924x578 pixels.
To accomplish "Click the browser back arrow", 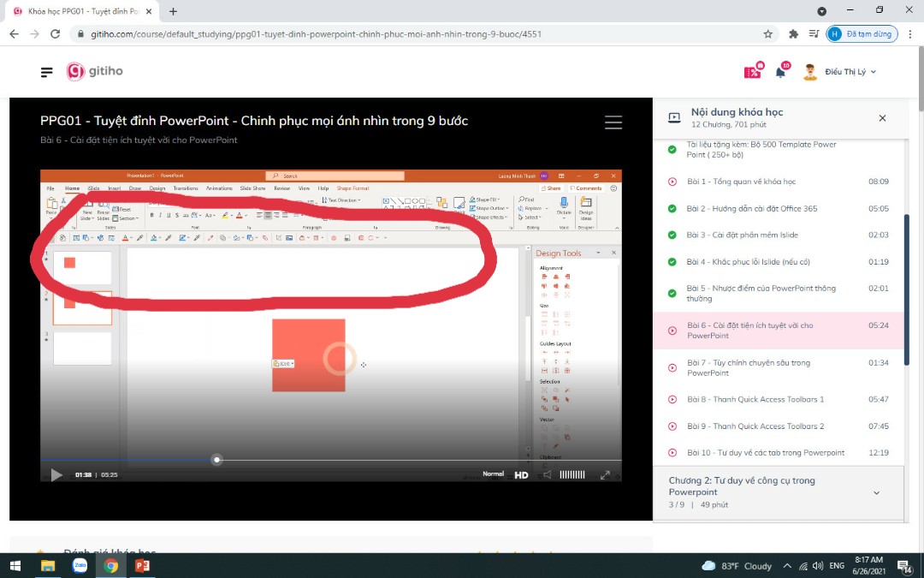I will pos(15,34).
